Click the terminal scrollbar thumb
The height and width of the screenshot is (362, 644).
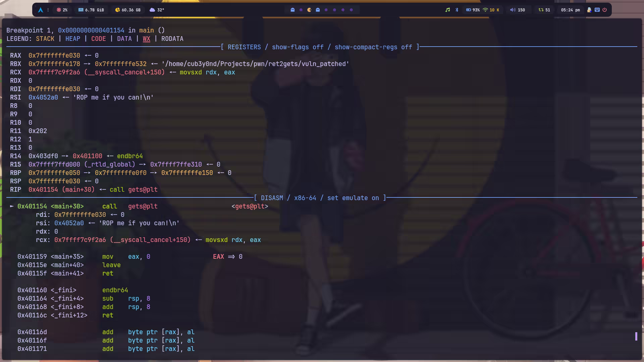(x=636, y=336)
